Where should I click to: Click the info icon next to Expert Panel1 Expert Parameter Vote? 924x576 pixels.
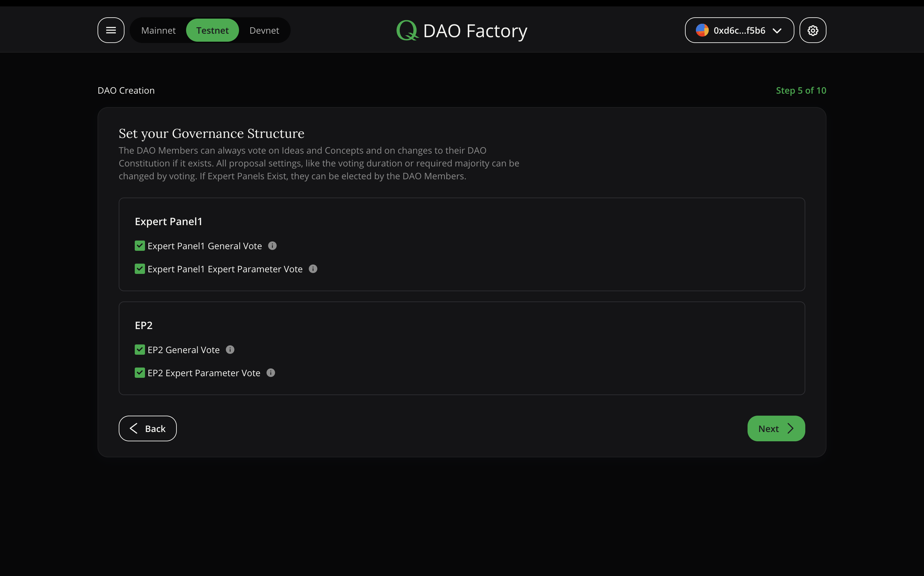[x=312, y=269]
